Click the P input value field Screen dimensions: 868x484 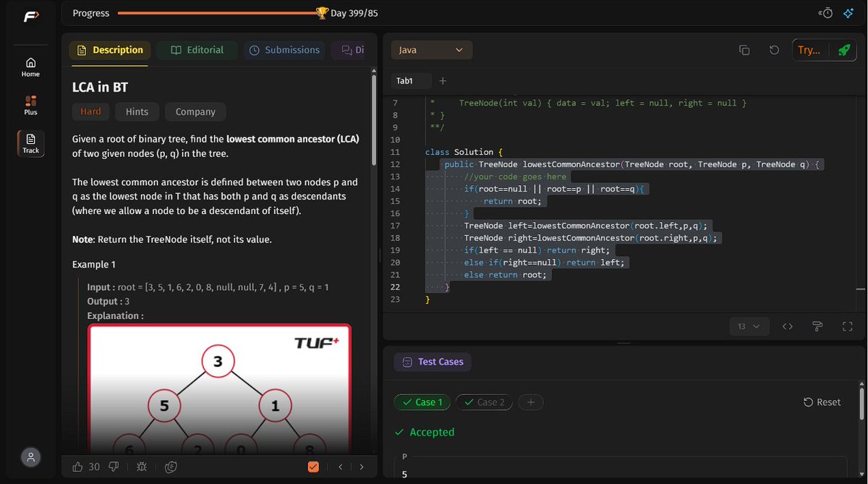click(620, 475)
